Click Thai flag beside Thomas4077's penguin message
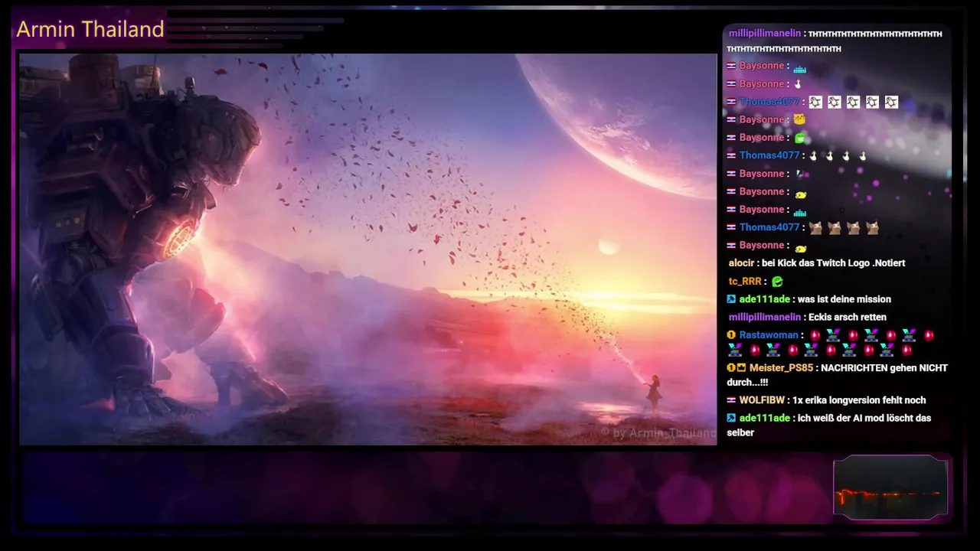Image resolution: width=980 pixels, height=551 pixels. coord(731,102)
